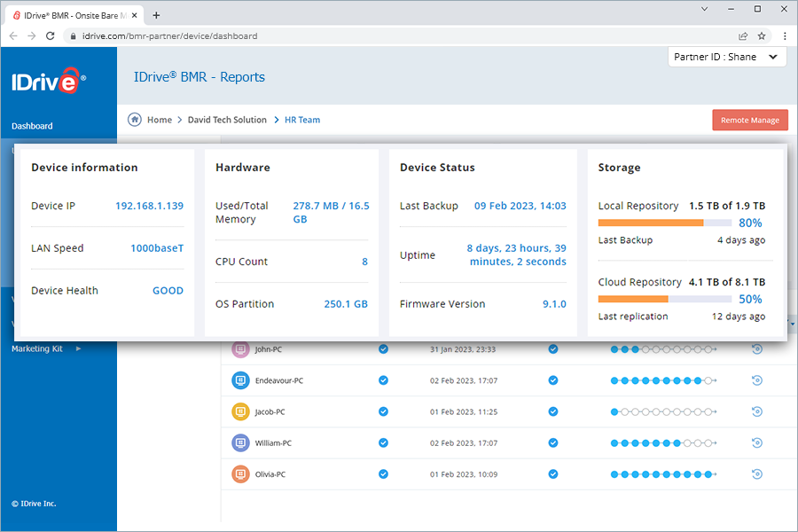Click William-PC backup progress dots
This screenshot has width=798, height=532.
(663, 443)
